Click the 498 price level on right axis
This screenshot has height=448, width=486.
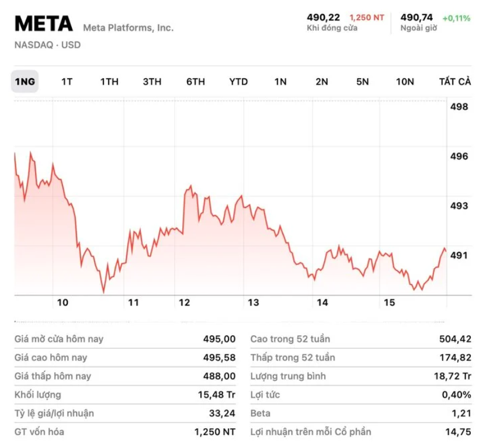pos(460,106)
